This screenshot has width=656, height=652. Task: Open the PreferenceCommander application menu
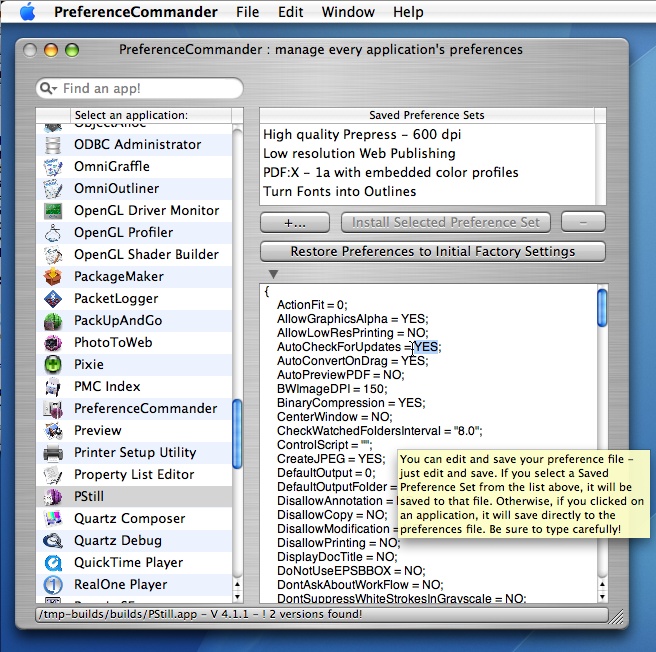pos(136,12)
